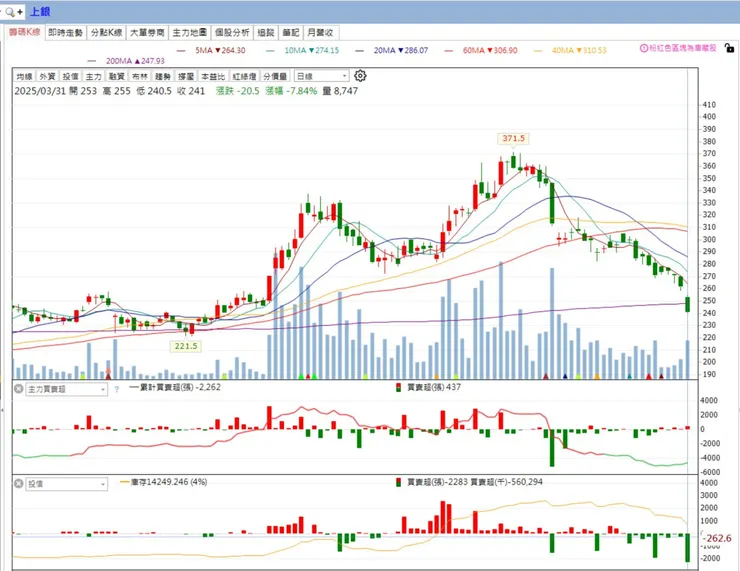The width and height of the screenshot is (740, 571).
Task: Click the magnifier stock search icon
Action: point(10,12)
